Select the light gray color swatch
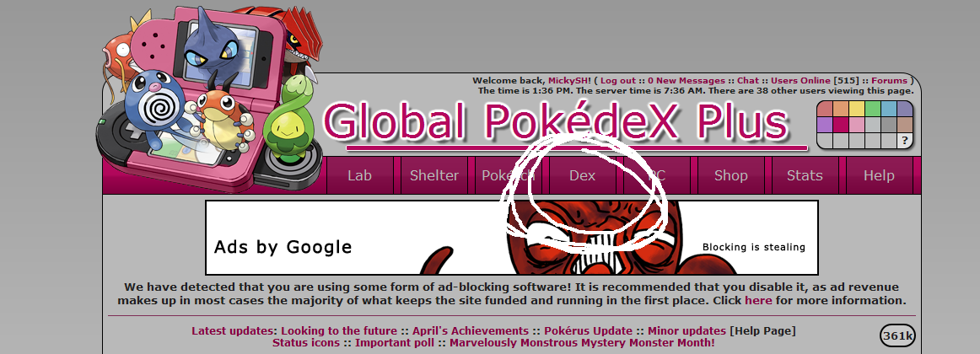 click(873, 125)
